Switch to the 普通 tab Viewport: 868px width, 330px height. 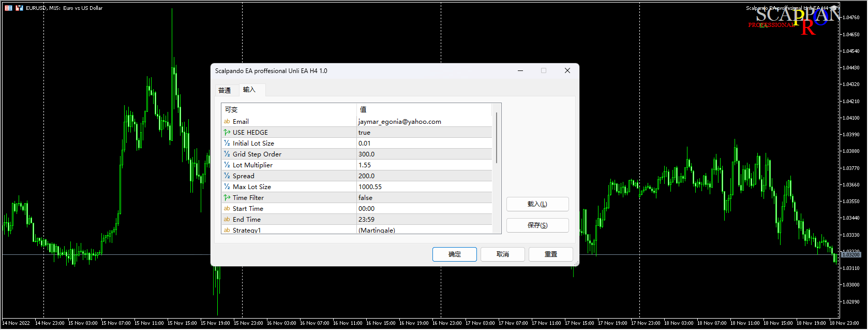[225, 91]
